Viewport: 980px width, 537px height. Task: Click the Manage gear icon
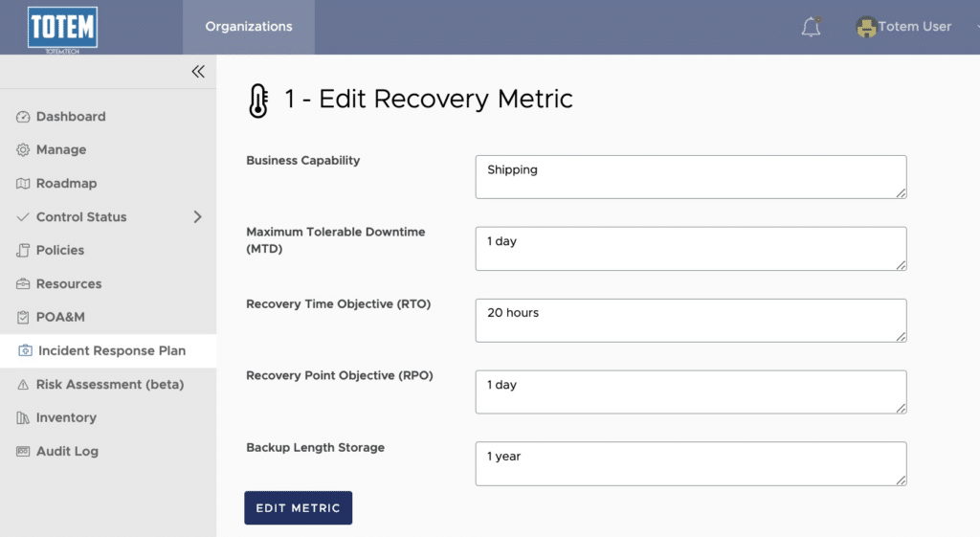tap(23, 150)
